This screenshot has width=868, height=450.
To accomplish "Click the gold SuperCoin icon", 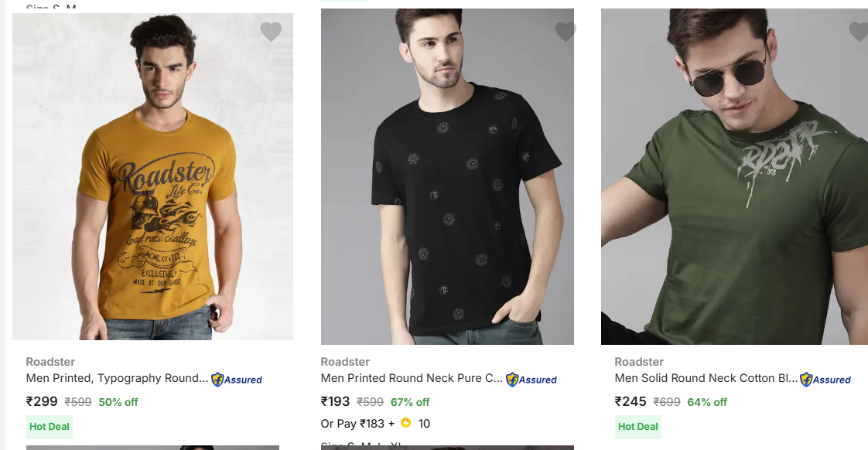I will click(405, 423).
